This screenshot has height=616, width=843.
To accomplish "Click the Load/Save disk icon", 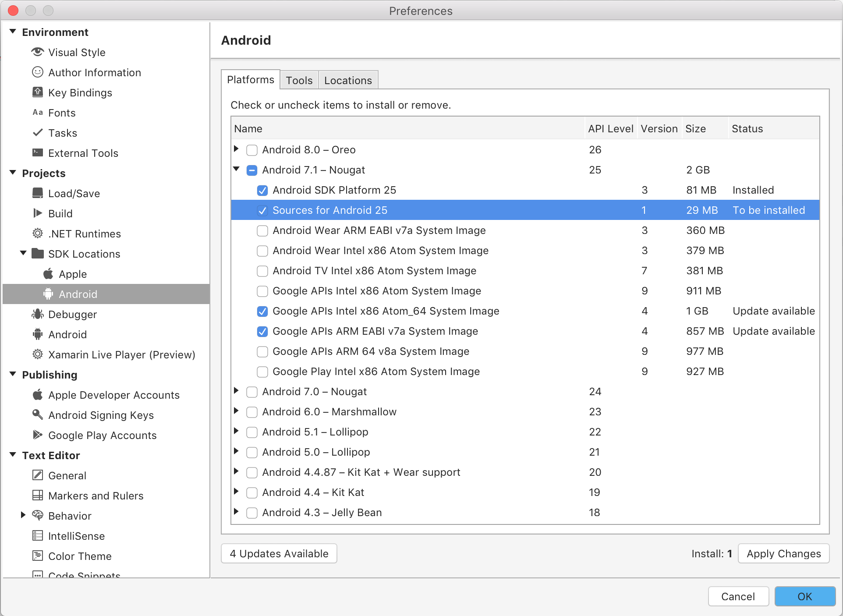I will pyautogui.click(x=38, y=193).
